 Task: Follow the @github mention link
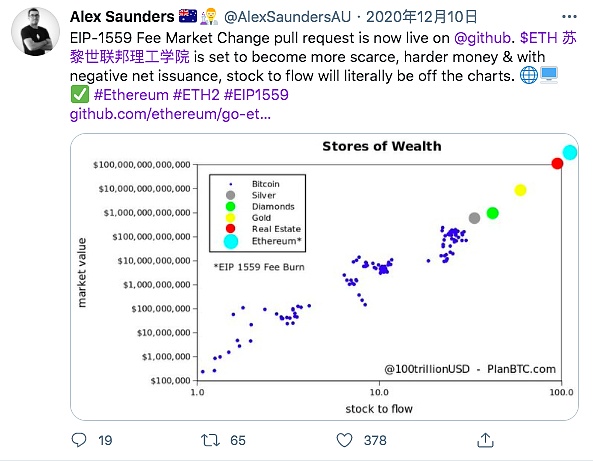[482, 38]
